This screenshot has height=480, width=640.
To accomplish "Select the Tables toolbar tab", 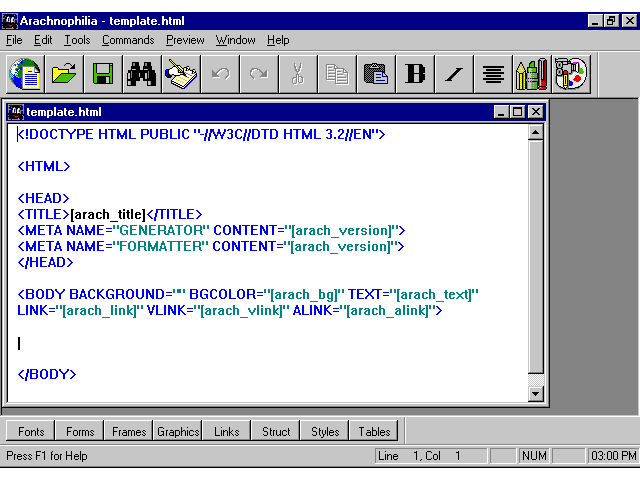I will click(x=374, y=432).
